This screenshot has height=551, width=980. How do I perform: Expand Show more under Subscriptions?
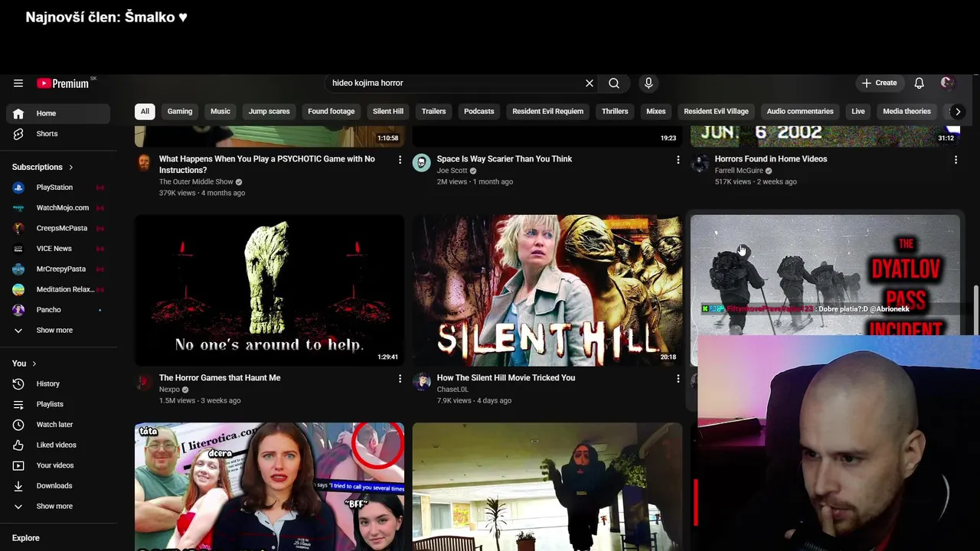(x=58, y=331)
